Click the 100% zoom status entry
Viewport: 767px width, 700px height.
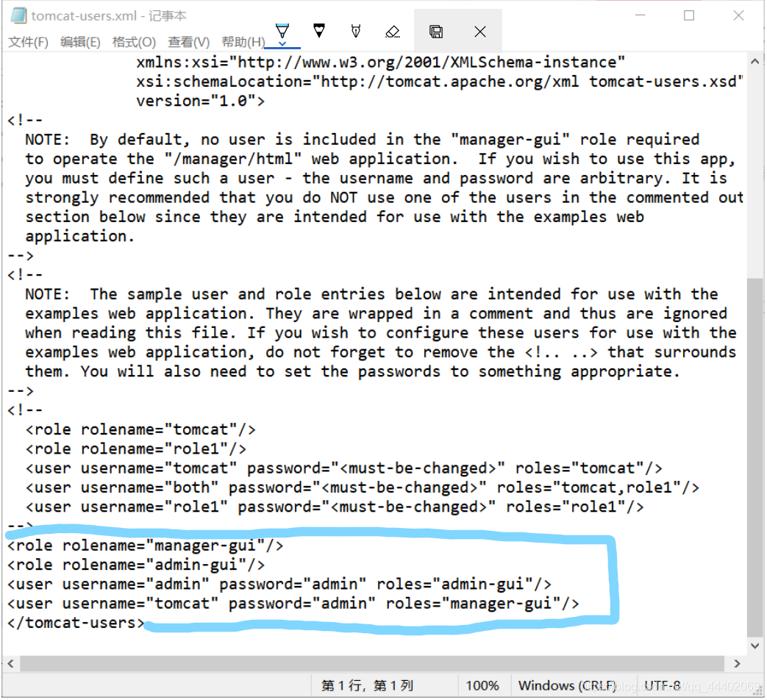tap(482, 686)
